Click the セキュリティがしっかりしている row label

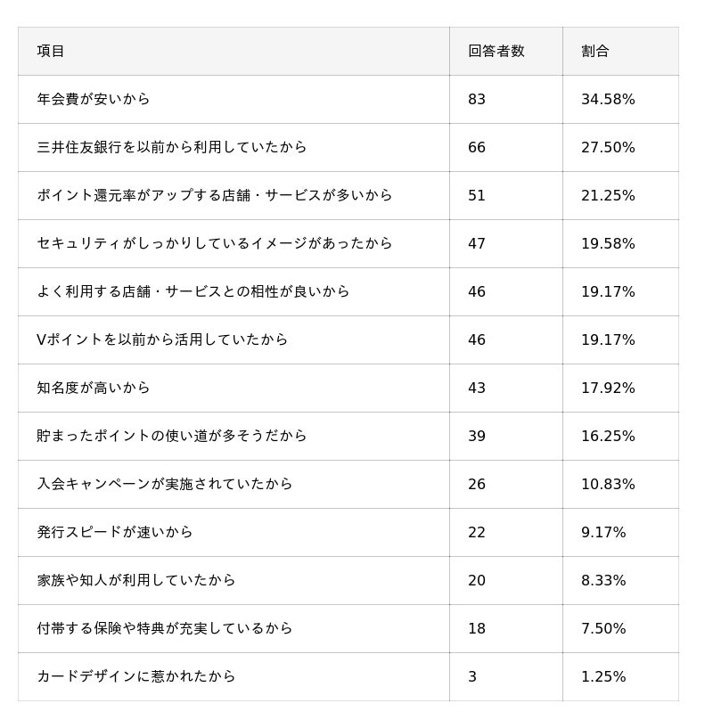tap(215, 244)
